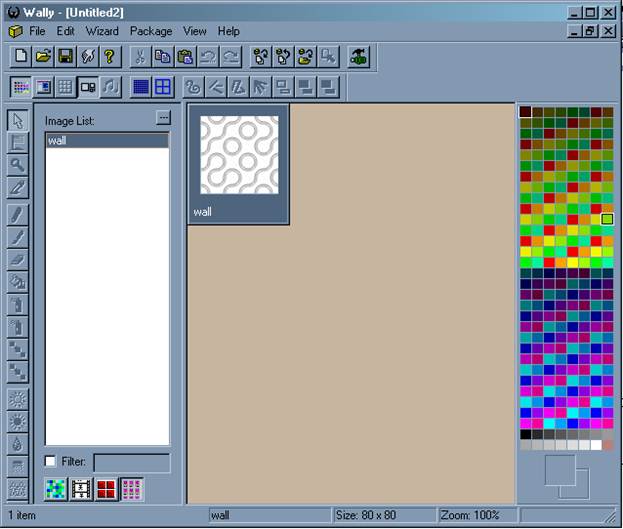Image resolution: width=623 pixels, height=529 pixels.
Task: Choose the eraser tool in left toolbar
Action: coord(17,259)
